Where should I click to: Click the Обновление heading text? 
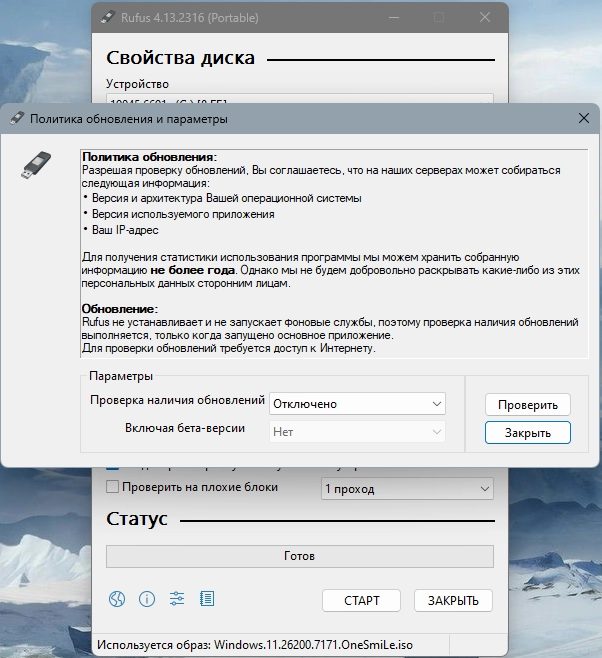120,309
